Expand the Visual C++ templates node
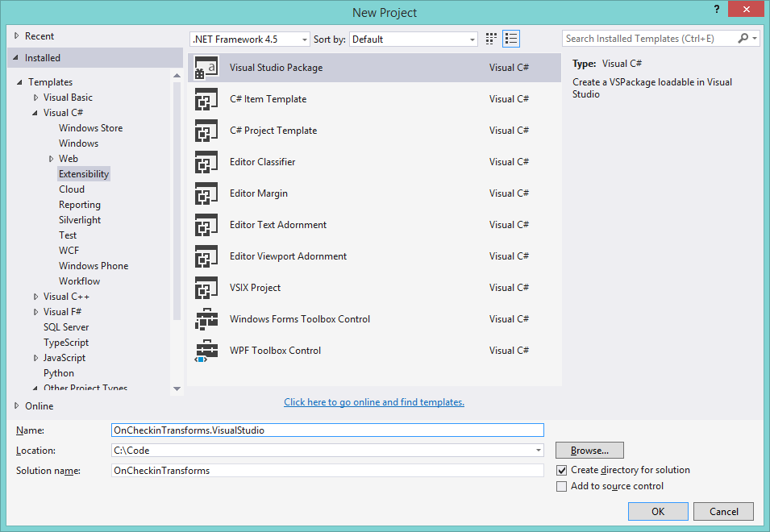770x532 pixels. coord(35,296)
